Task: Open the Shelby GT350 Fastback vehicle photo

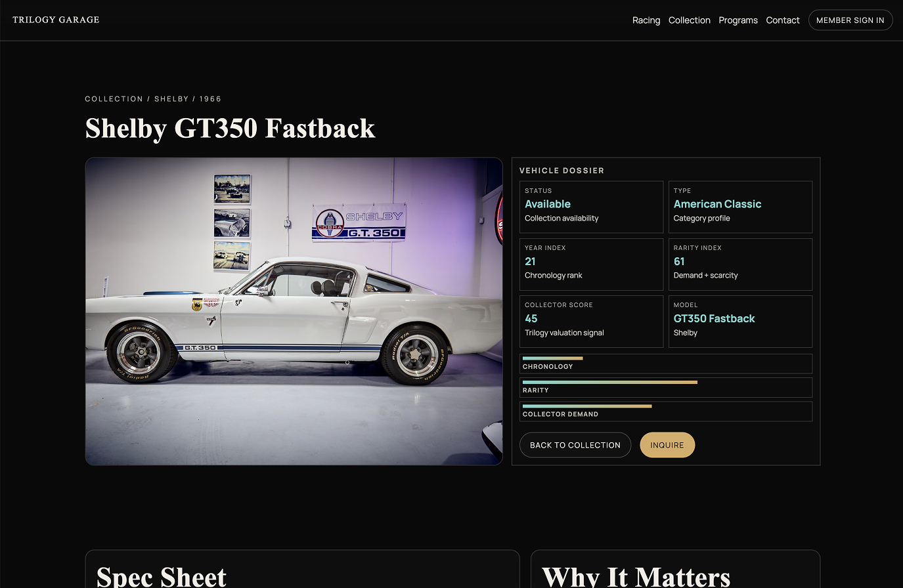Action: [x=294, y=310]
